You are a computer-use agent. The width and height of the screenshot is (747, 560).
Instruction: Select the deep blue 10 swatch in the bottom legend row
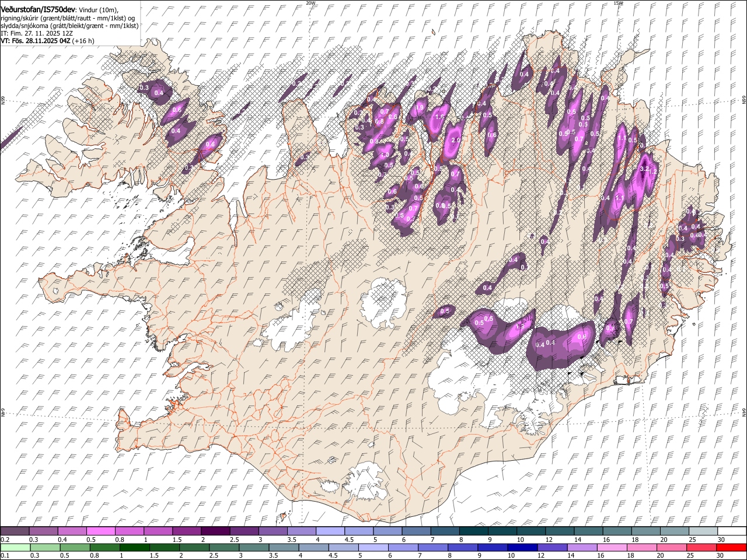pos(522,548)
